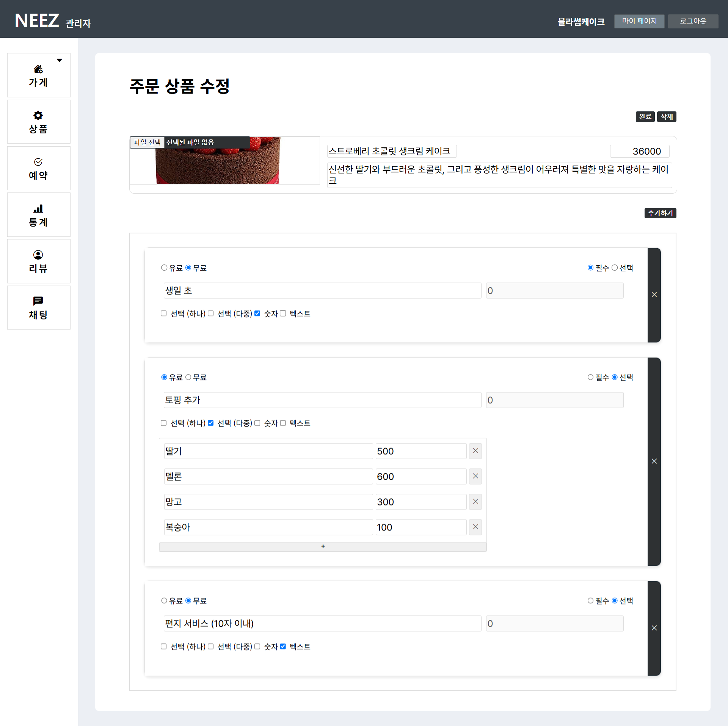Image resolution: width=728 pixels, height=726 pixels.
Task: Click 로그아웃 in the header
Action: (693, 21)
